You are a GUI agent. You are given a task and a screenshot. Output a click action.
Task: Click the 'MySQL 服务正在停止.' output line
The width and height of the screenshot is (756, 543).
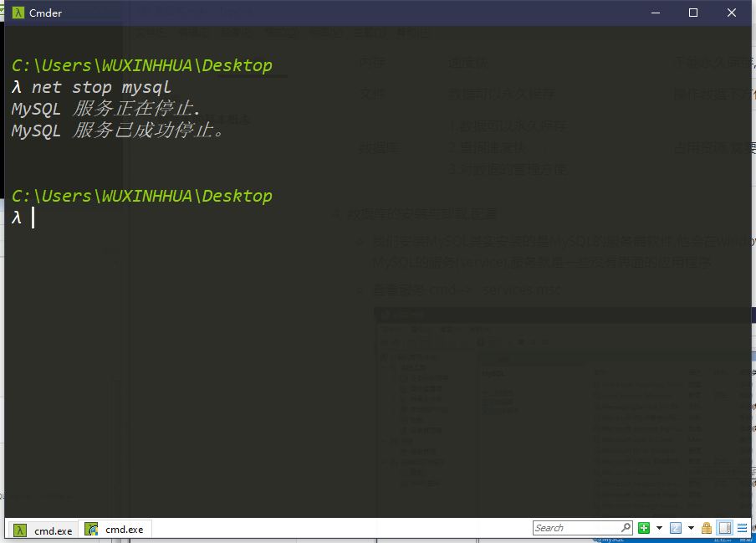coord(105,109)
